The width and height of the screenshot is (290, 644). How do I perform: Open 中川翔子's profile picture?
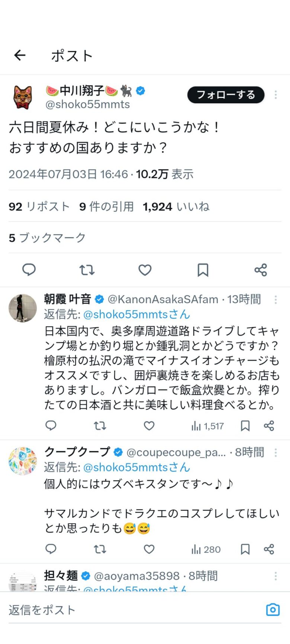(x=23, y=97)
